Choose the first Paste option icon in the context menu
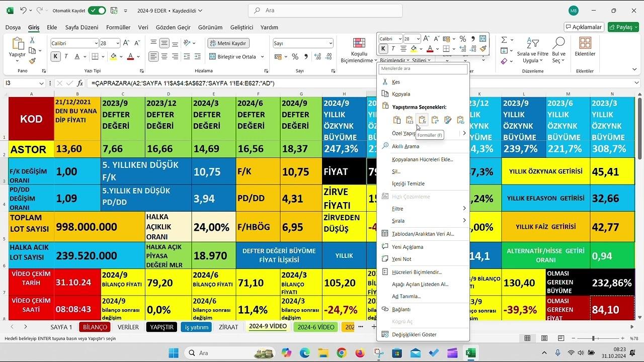Screen dimensions: 644x362 tap(397, 120)
